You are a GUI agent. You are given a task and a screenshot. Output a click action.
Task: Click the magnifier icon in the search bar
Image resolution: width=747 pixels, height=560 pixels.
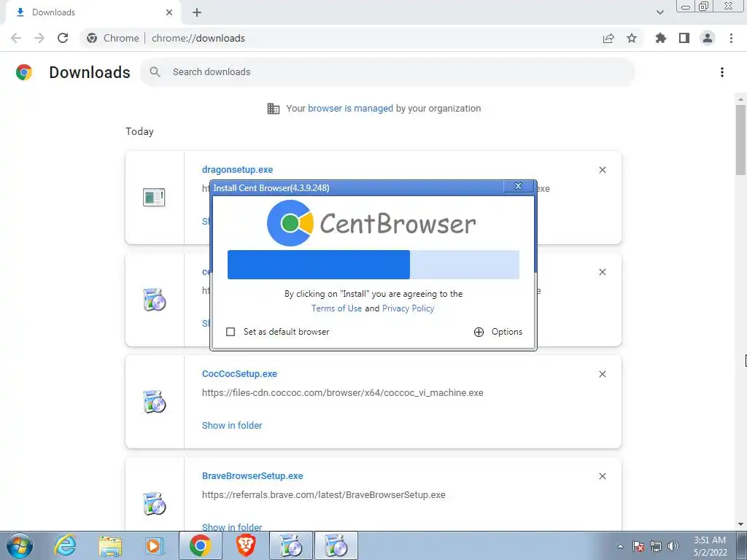155,72
